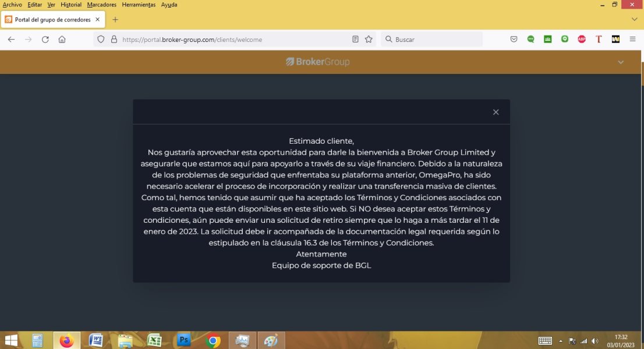Open the Adblock Plus extension
644x349 pixels.
point(582,40)
